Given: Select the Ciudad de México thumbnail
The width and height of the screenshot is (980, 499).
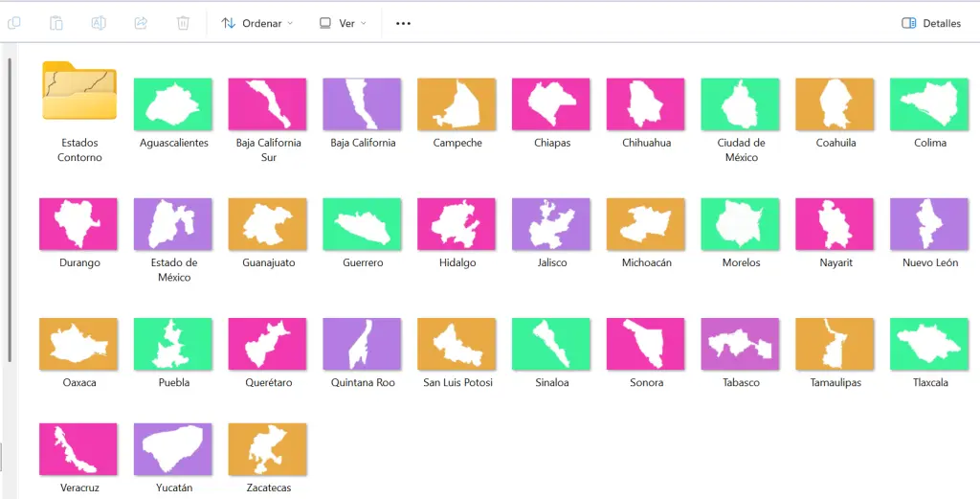Looking at the screenshot, I should pos(741,103).
